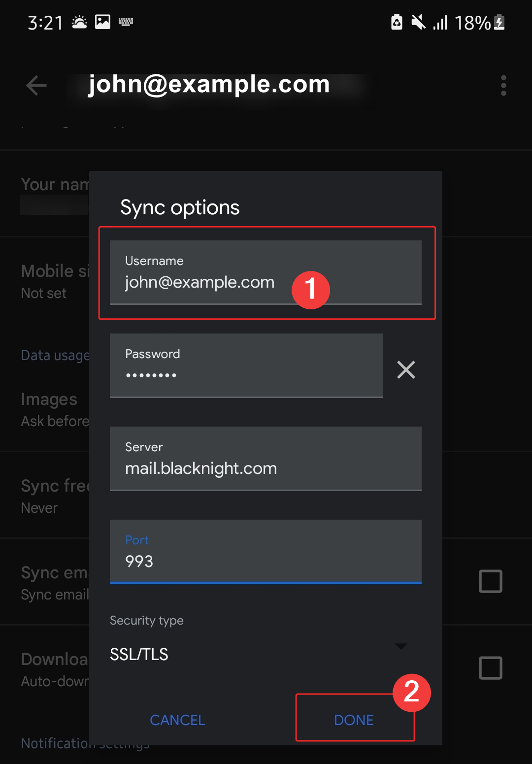532x764 pixels.
Task: Click the signal strength bars indicator
Action: point(440,22)
